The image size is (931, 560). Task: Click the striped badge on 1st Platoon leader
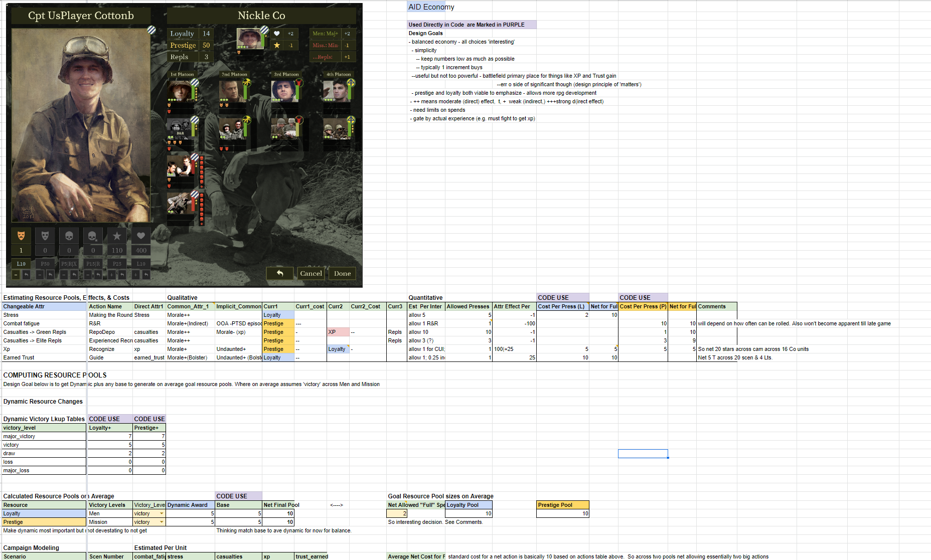click(x=194, y=82)
